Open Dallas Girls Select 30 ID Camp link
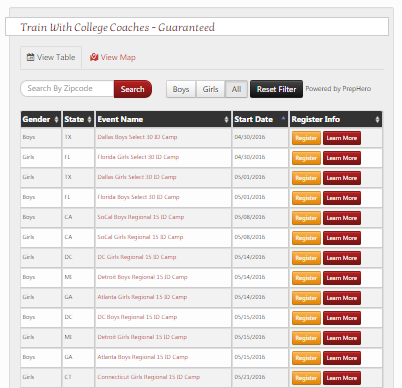This screenshot has width=402, height=388. [x=137, y=177]
